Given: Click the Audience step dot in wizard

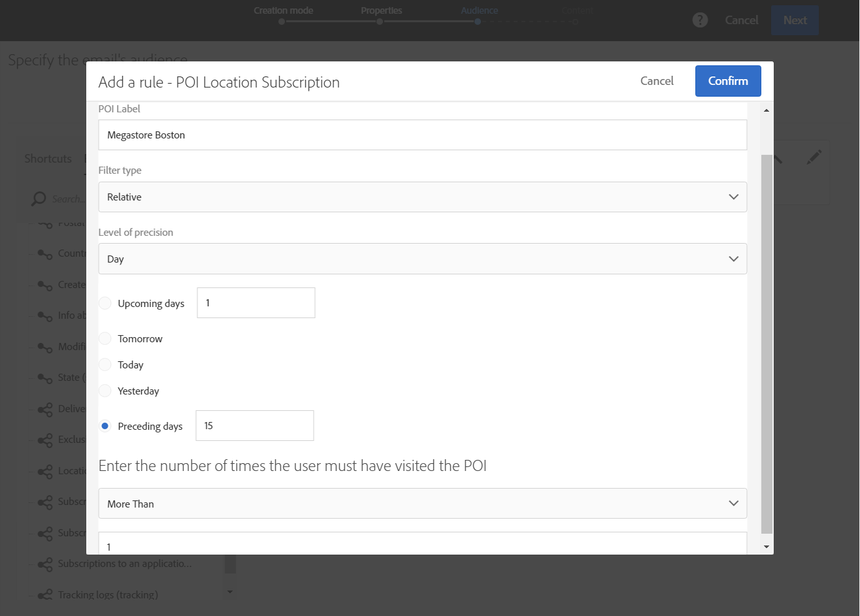Looking at the screenshot, I should (478, 22).
